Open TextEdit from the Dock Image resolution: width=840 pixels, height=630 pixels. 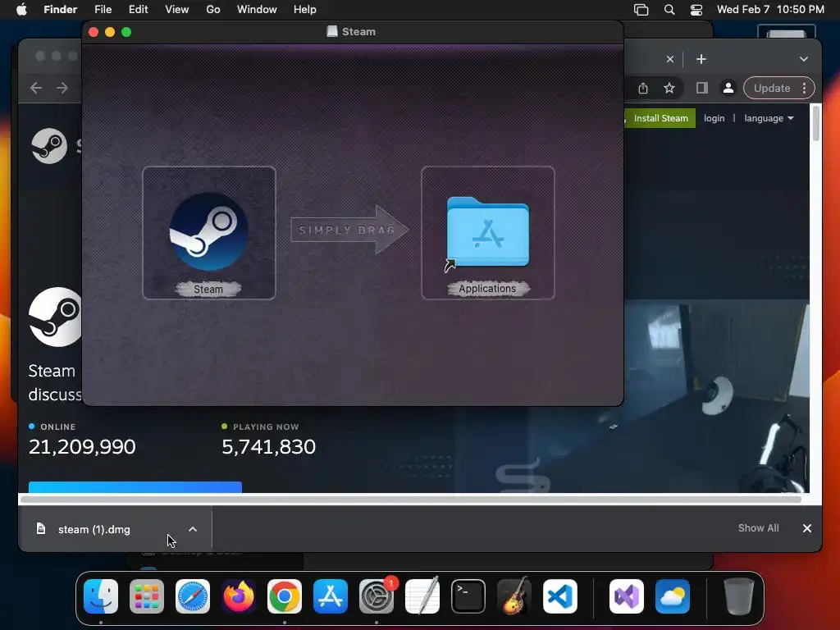coord(422,596)
